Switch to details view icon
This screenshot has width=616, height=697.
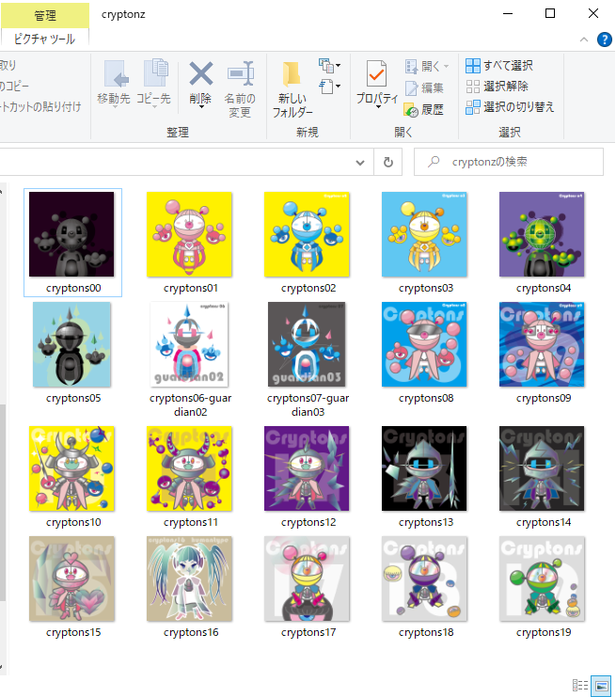click(580, 686)
